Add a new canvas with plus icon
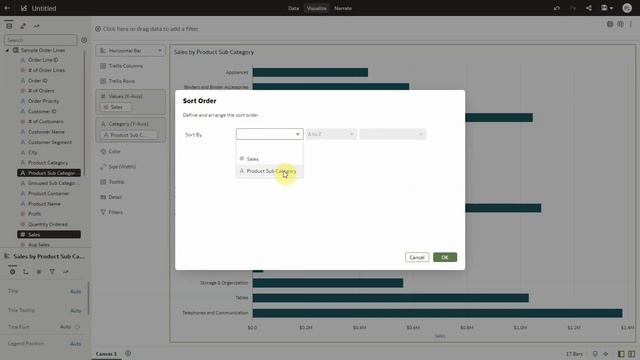 click(128, 353)
